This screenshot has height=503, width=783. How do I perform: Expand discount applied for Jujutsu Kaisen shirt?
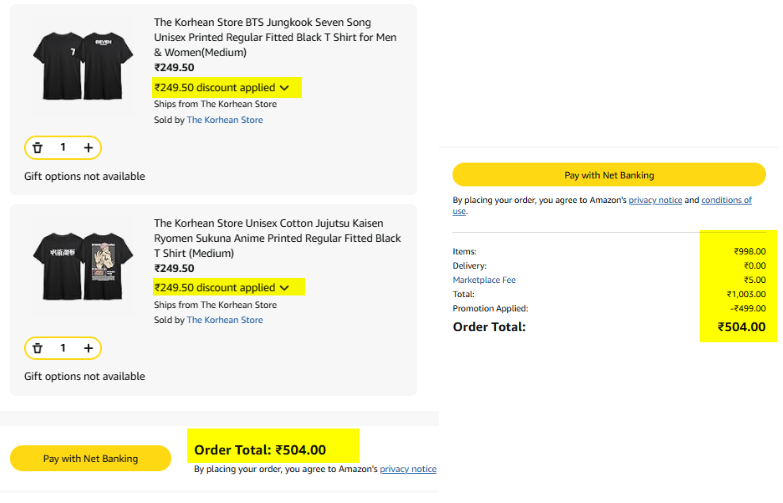tap(284, 288)
